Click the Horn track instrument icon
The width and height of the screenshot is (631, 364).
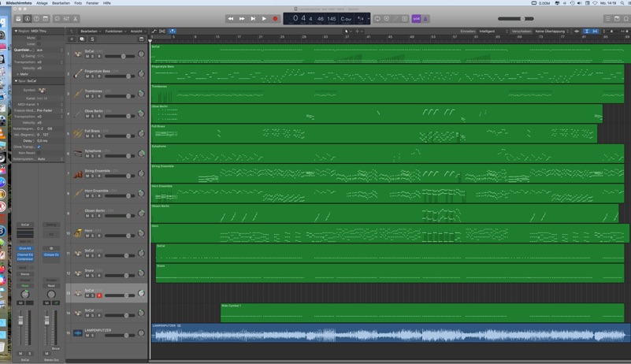(x=78, y=233)
